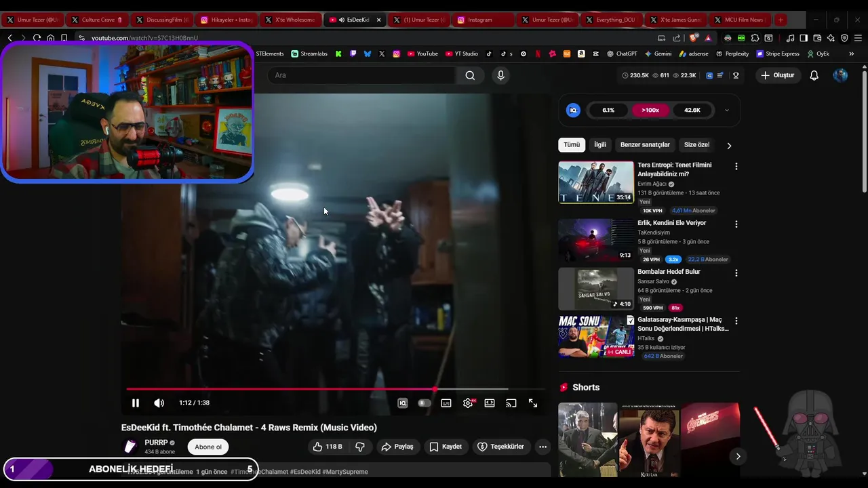This screenshot has width=868, height=488.
Task: Go back to previous page
Action: (9, 38)
